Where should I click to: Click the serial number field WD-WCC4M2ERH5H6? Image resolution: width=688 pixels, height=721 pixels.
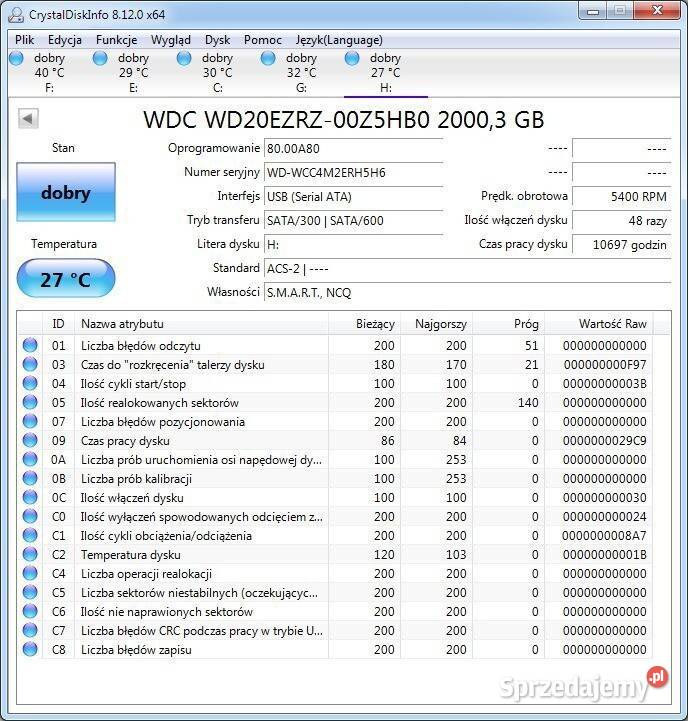(x=354, y=172)
